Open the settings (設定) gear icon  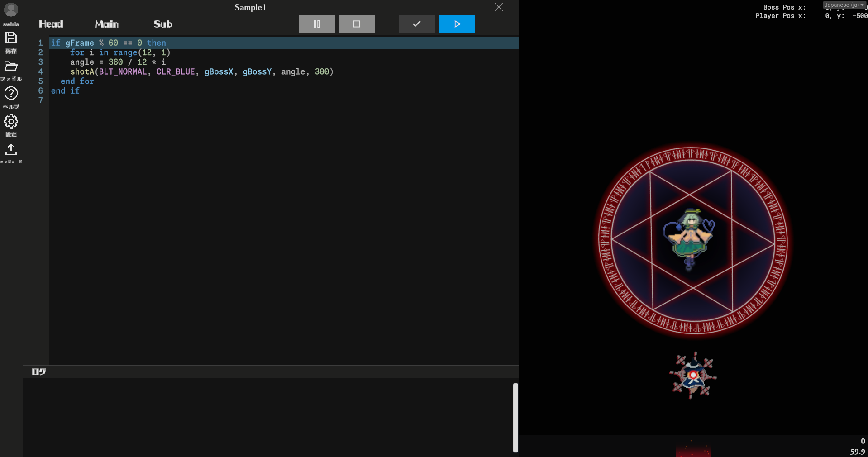(x=11, y=121)
